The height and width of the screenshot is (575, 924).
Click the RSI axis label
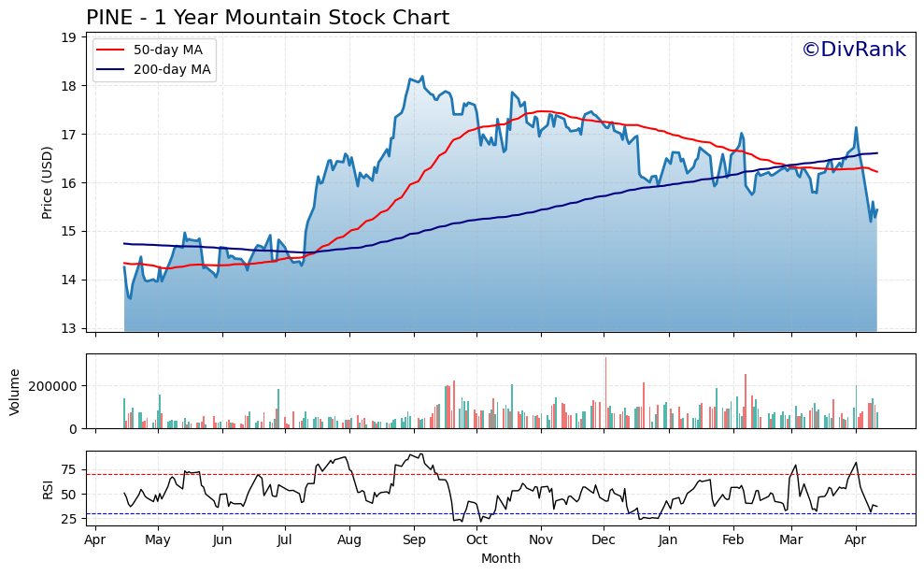(47, 490)
